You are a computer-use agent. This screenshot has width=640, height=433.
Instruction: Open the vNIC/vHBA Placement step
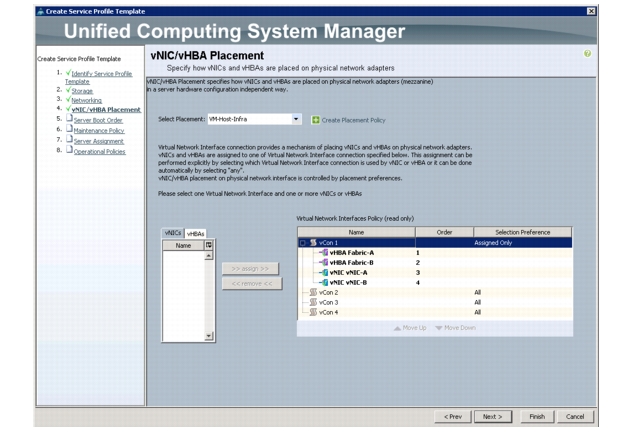[x=106, y=109]
